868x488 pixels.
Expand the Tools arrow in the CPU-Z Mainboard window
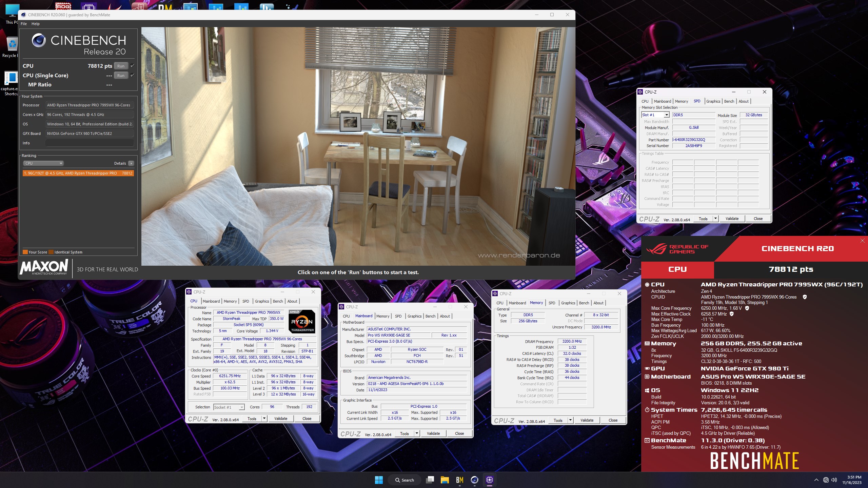click(x=417, y=433)
